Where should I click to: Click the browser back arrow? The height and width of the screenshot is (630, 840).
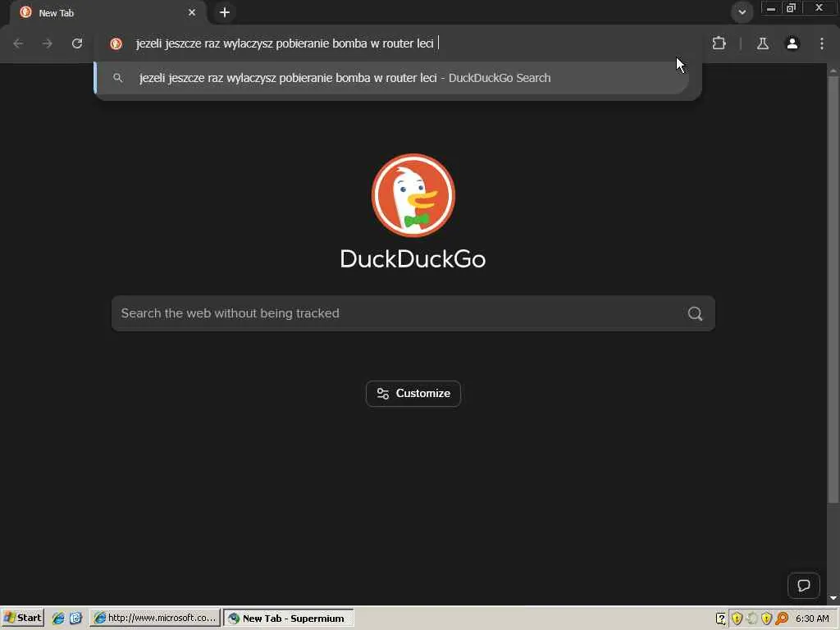[18, 43]
